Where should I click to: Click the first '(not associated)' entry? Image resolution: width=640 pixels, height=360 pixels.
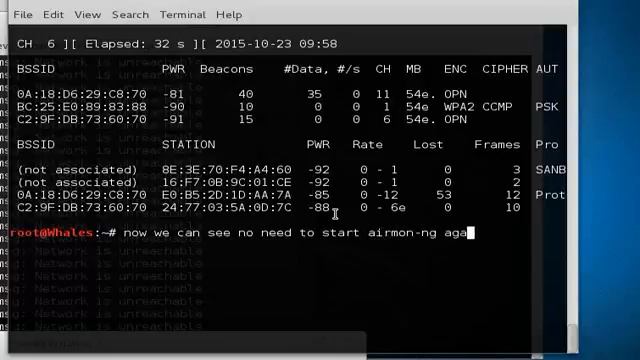pos(77,170)
